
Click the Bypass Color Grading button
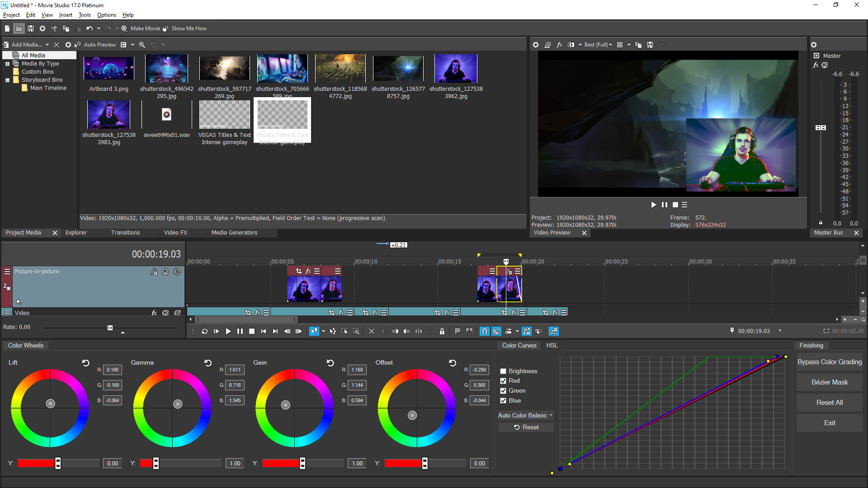829,361
